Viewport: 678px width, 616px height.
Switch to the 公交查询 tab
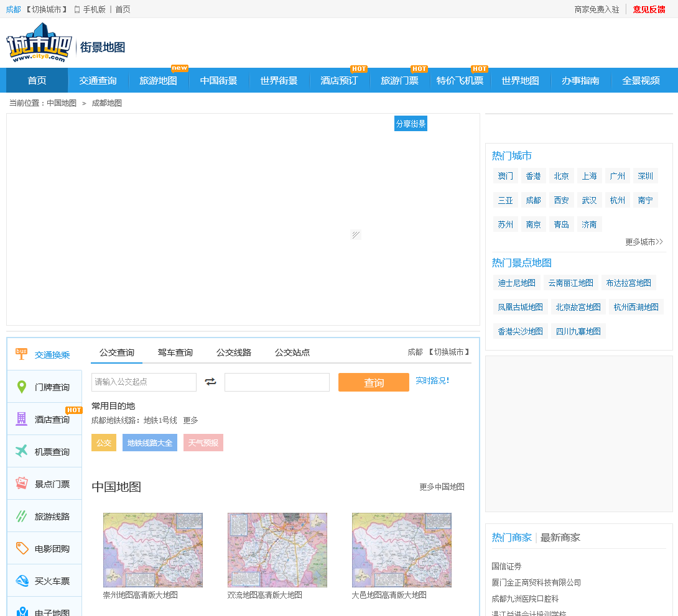[x=117, y=352]
